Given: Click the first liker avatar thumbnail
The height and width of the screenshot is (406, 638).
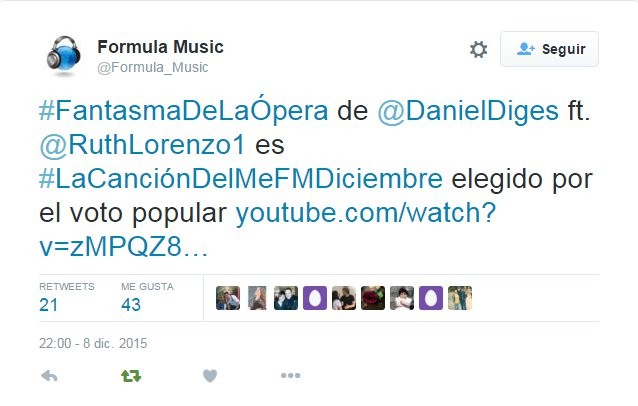Looking at the screenshot, I should tap(228, 298).
